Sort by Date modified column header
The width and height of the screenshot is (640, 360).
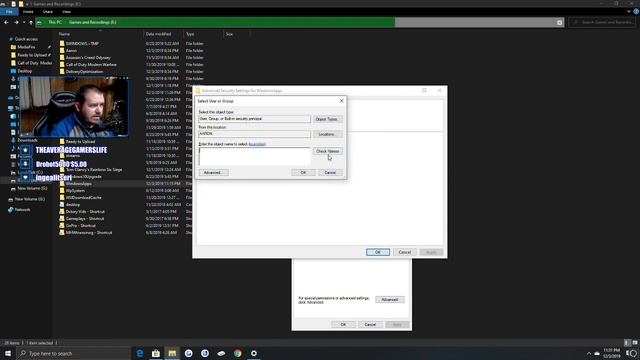click(158, 34)
